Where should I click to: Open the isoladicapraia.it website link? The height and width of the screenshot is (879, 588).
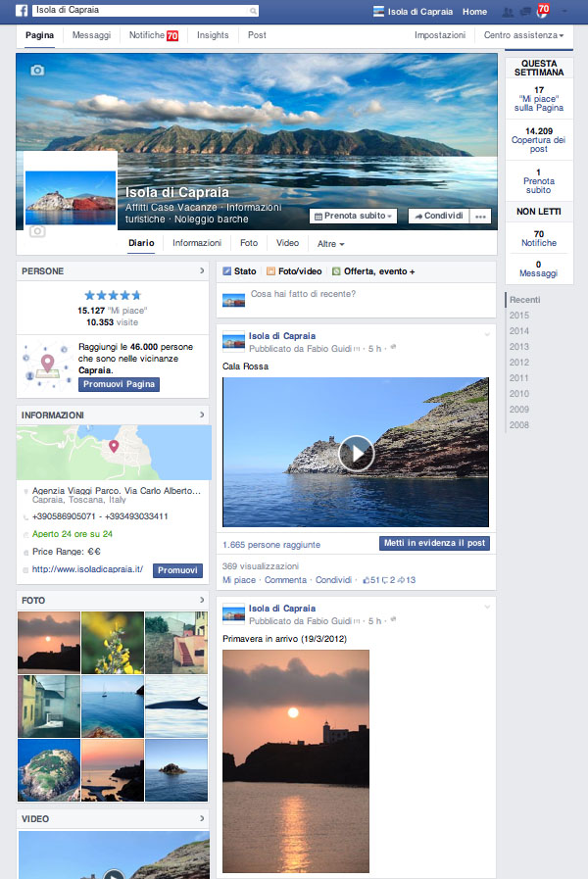(87, 569)
